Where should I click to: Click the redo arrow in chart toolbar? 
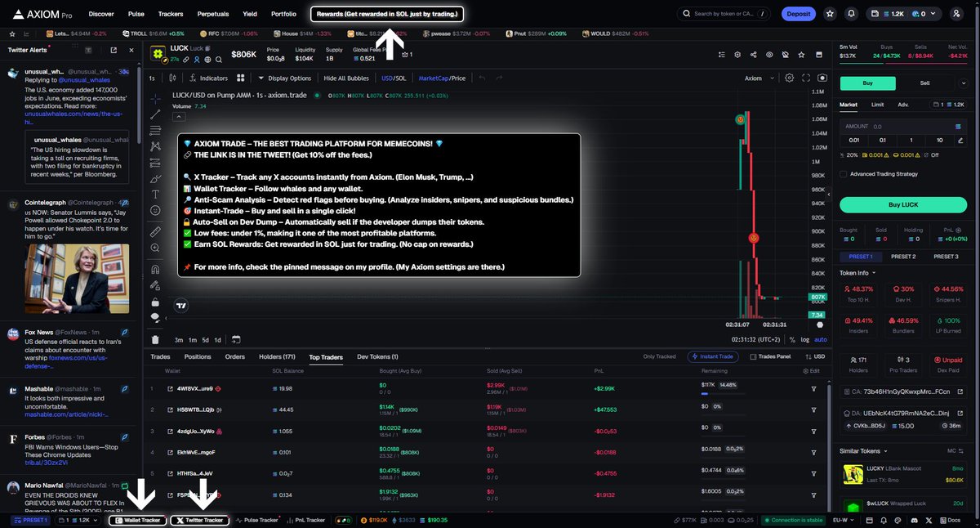pos(500,78)
